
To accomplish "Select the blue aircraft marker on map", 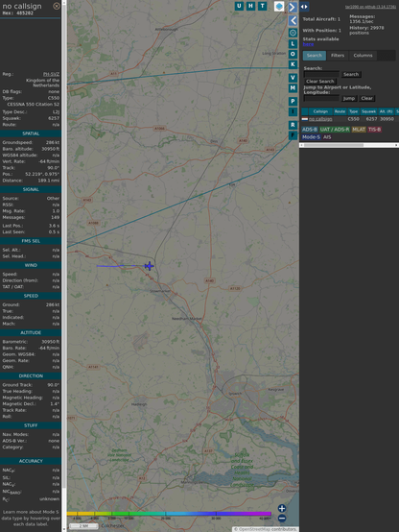I will pos(149,266).
